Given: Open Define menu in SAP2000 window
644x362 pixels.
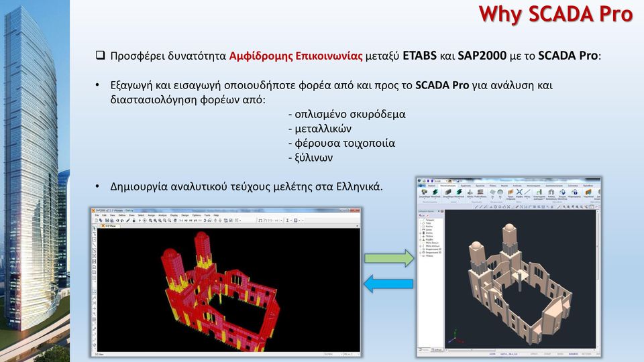Looking at the screenshot, I should (122, 215).
